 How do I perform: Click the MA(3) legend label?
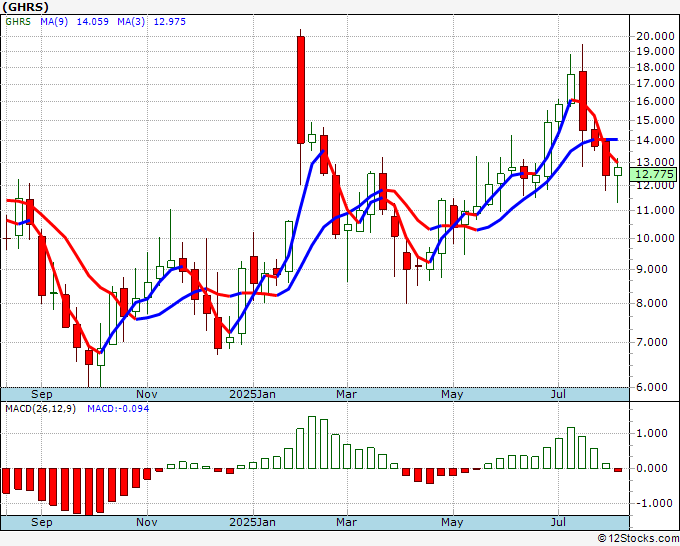[131, 22]
